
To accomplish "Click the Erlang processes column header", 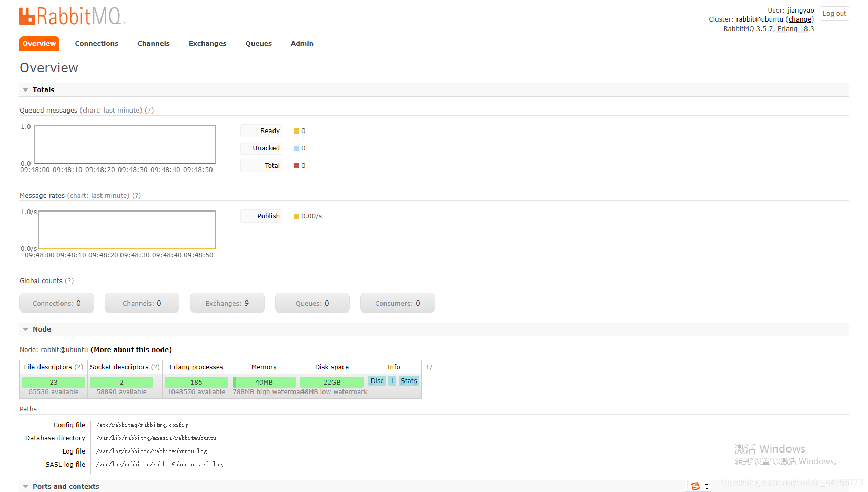I will (x=196, y=367).
